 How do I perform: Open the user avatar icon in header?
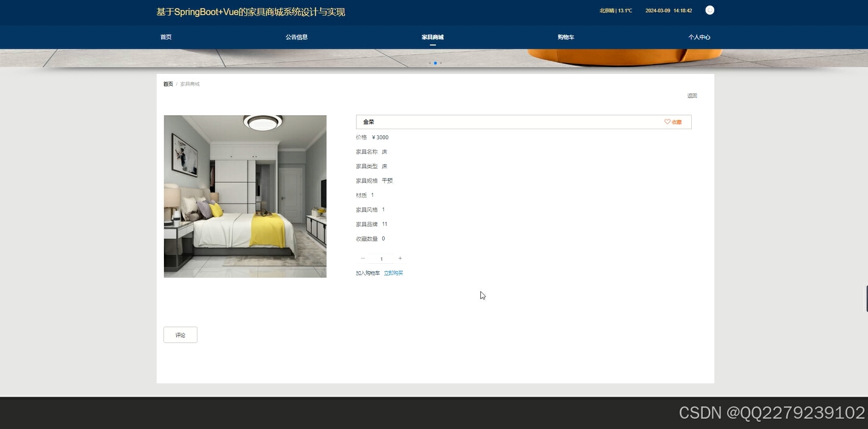tap(709, 10)
